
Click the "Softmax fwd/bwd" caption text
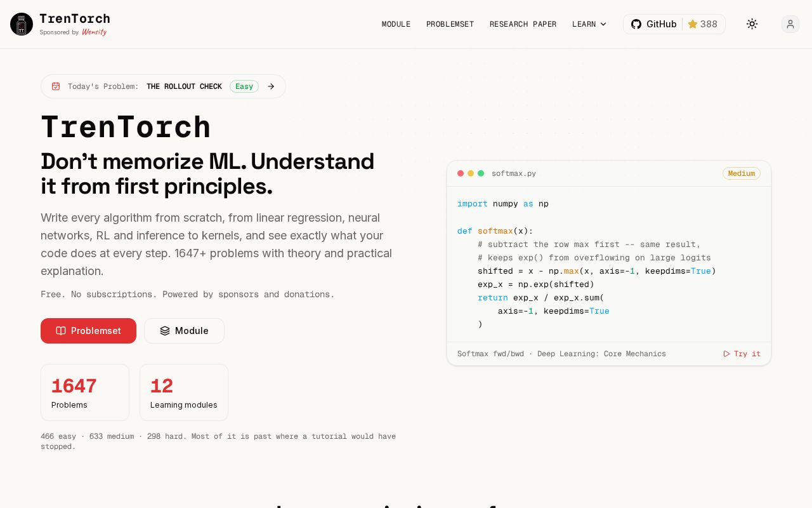click(490, 354)
